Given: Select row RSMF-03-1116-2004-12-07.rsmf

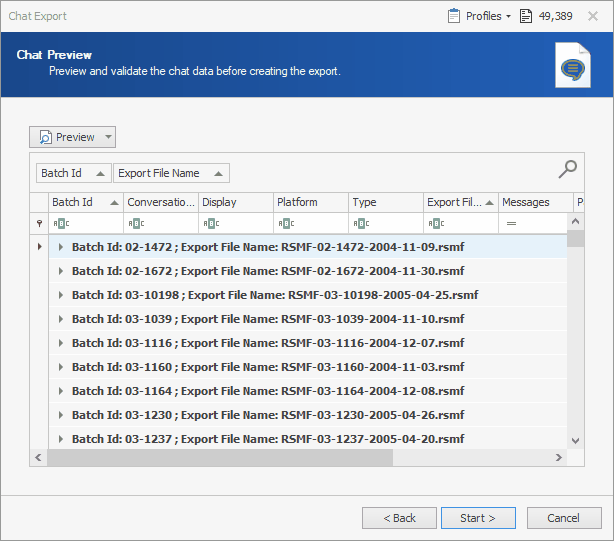Looking at the screenshot, I should point(308,343).
